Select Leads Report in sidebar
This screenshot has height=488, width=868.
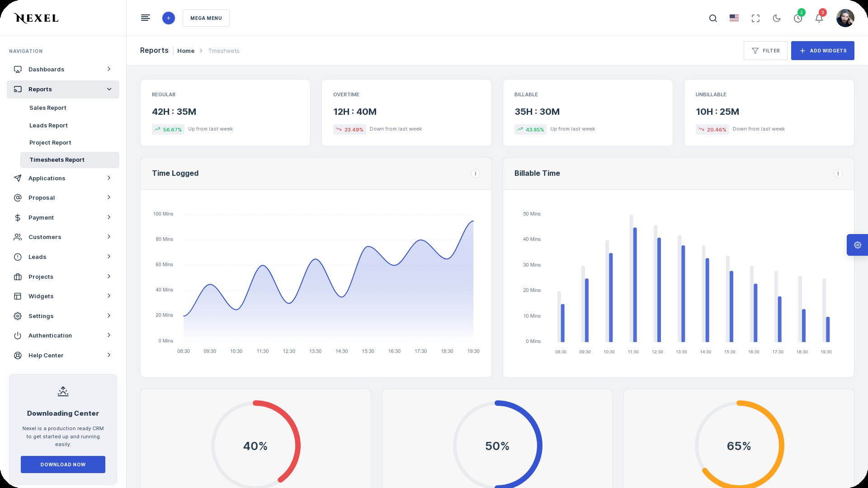tap(48, 126)
